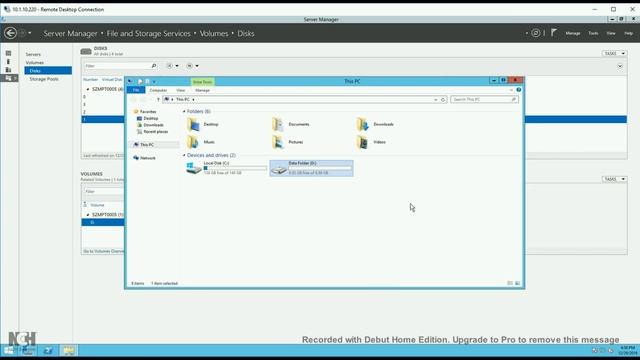Open the View menu in Server Manager
The width and height of the screenshot is (640, 360).
tap(611, 33)
